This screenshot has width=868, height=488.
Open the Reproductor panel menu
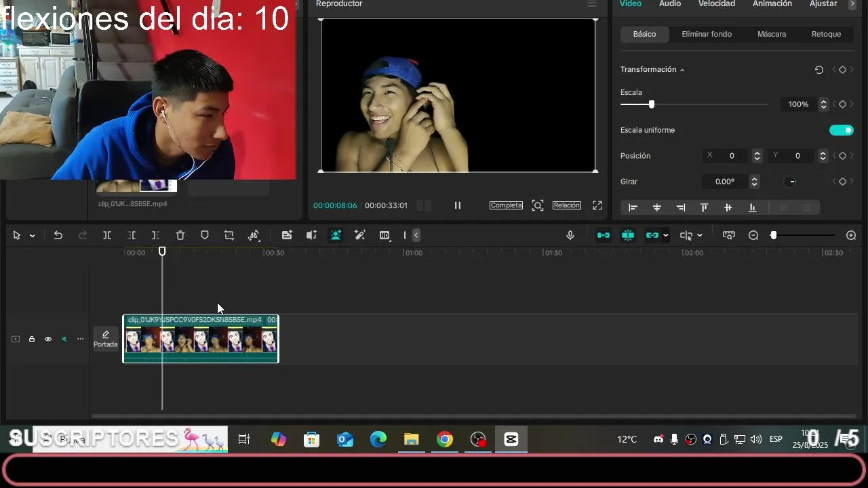pyautogui.click(x=592, y=4)
